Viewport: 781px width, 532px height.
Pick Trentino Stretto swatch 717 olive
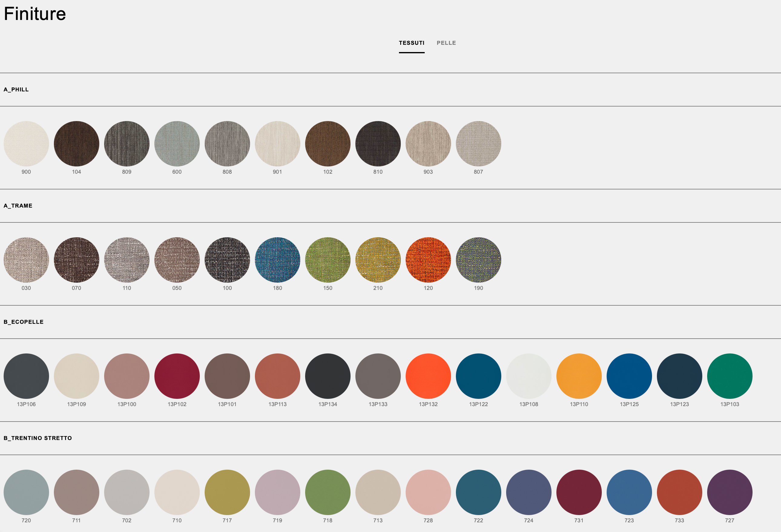coord(227,492)
